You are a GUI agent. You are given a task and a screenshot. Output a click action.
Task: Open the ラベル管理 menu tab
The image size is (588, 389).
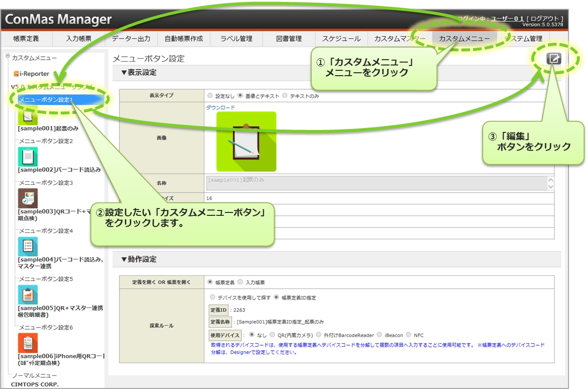coord(236,39)
